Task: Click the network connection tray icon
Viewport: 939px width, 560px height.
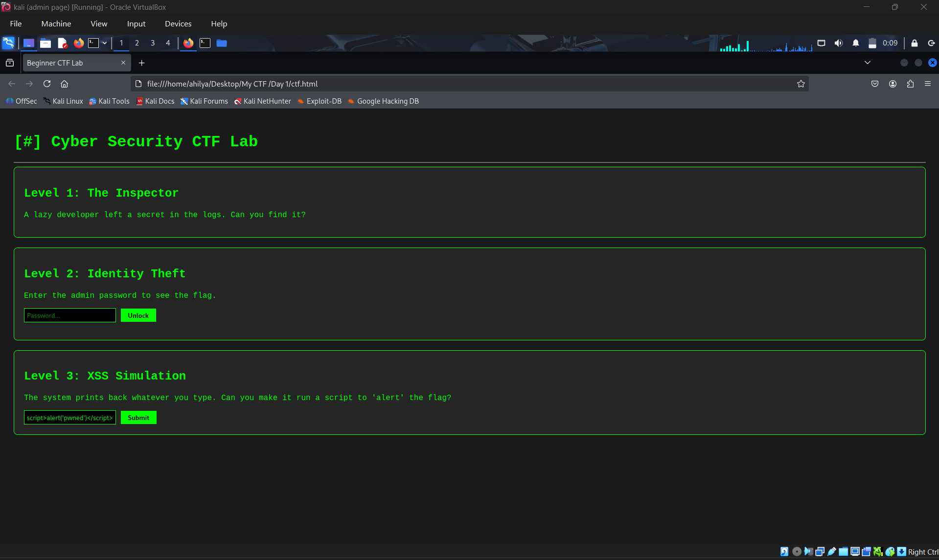Action: tap(822, 43)
